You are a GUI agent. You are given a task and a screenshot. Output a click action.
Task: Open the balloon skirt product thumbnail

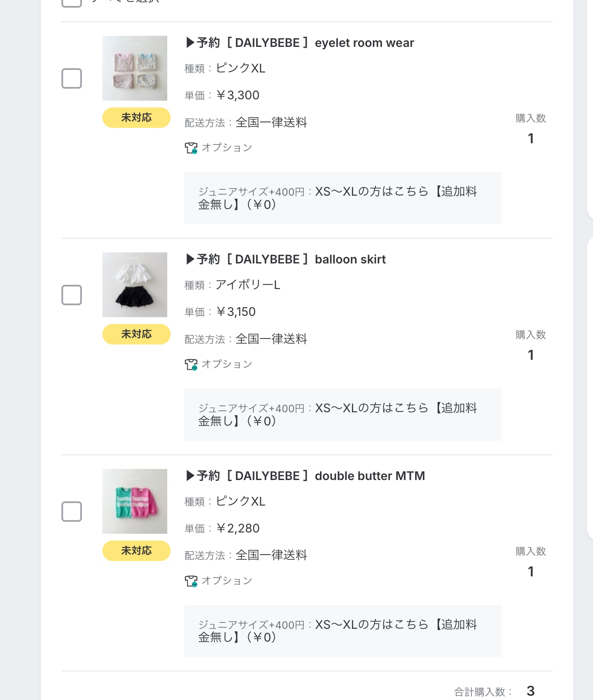[135, 285]
